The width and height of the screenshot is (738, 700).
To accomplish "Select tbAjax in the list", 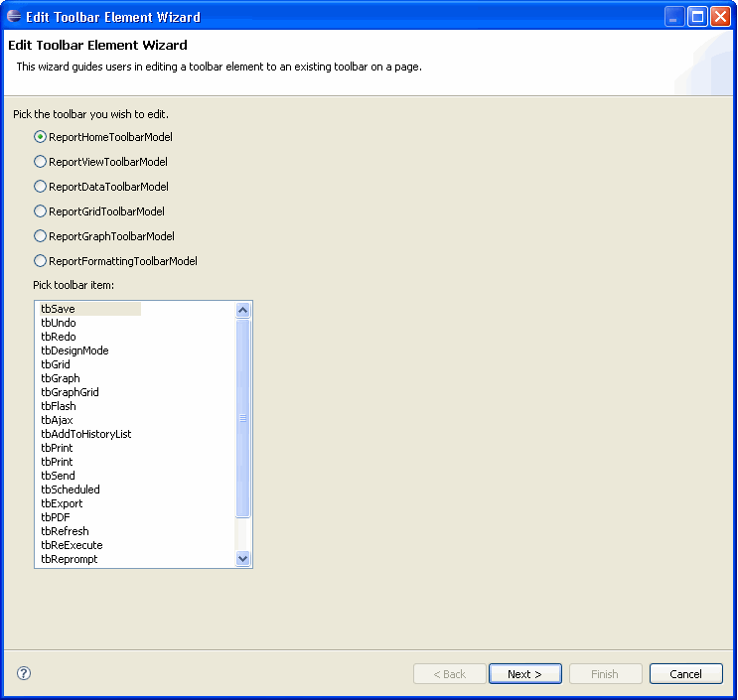I will tap(57, 420).
